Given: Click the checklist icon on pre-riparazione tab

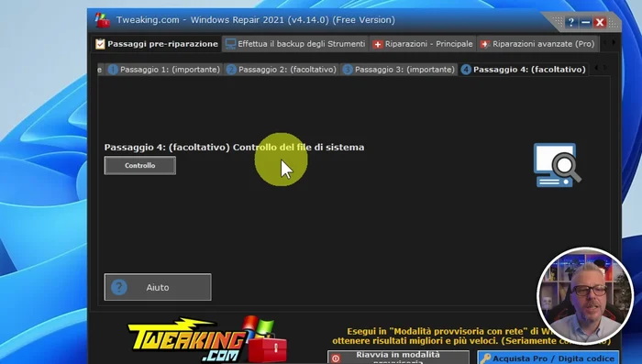Looking at the screenshot, I should tap(100, 44).
